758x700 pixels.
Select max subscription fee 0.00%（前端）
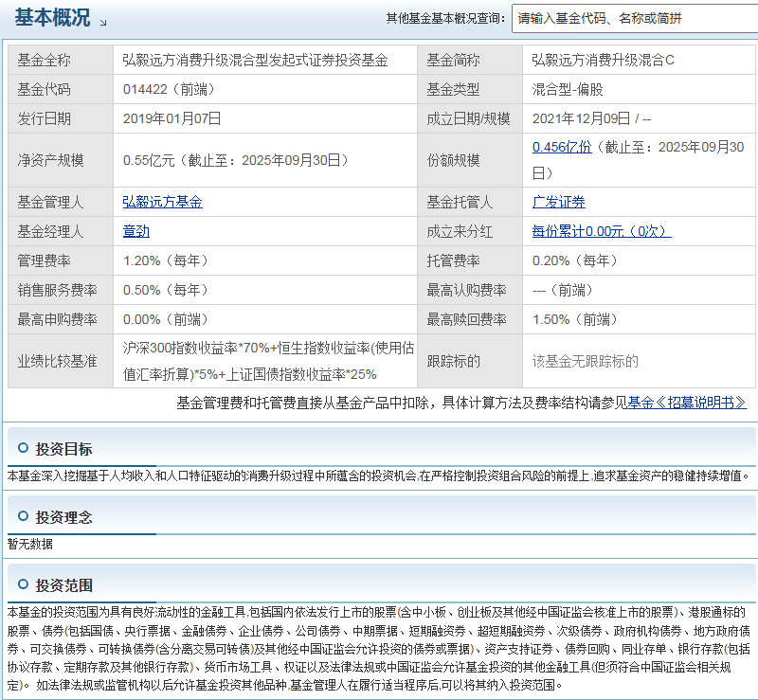click(166, 319)
